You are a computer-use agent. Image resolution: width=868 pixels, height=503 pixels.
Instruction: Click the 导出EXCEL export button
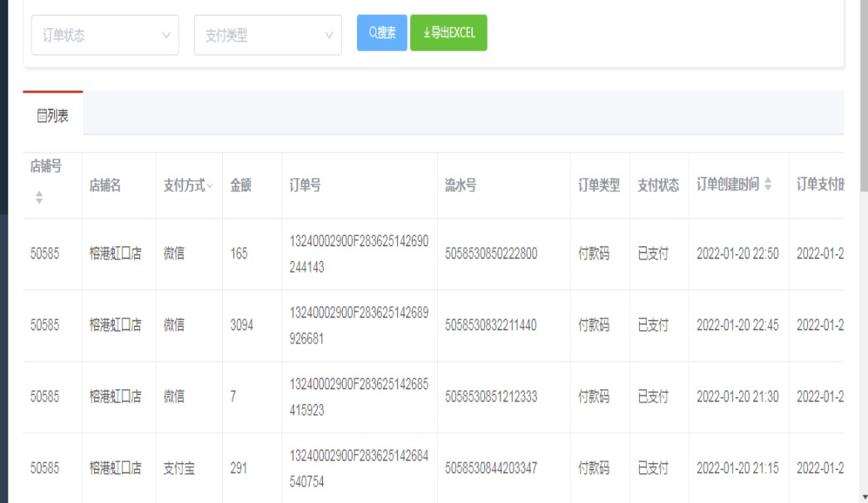pos(449,33)
